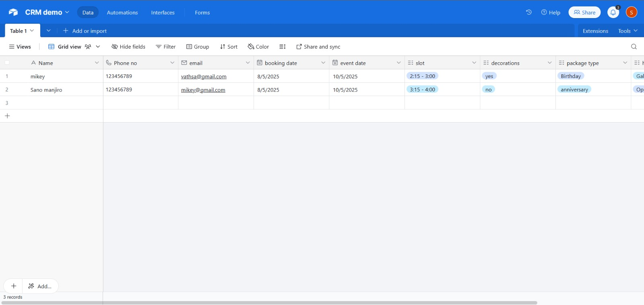The height and width of the screenshot is (305, 644).
Task: Click the Birthday package tag
Action: (x=571, y=76)
